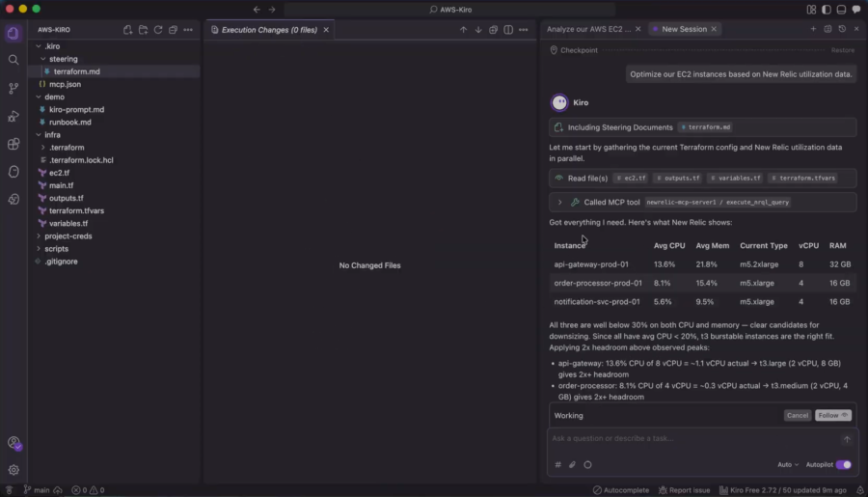868x497 pixels.
Task: Click the Follow button
Action: tap(833, 416)
